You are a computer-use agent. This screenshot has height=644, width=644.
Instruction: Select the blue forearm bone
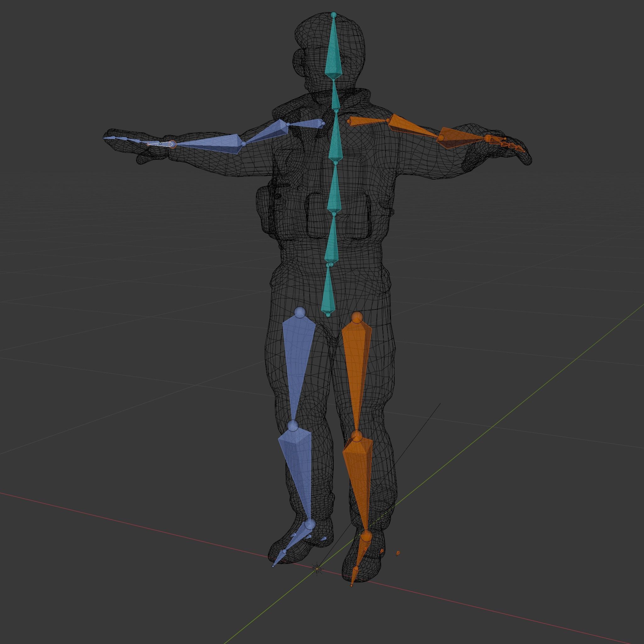click(x=208, y=144)
